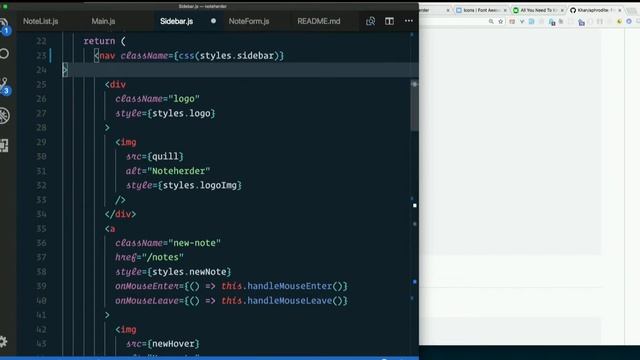Click the highlighted current line 24
Viewport: 640px width, 360px height.
coord(241,70)
